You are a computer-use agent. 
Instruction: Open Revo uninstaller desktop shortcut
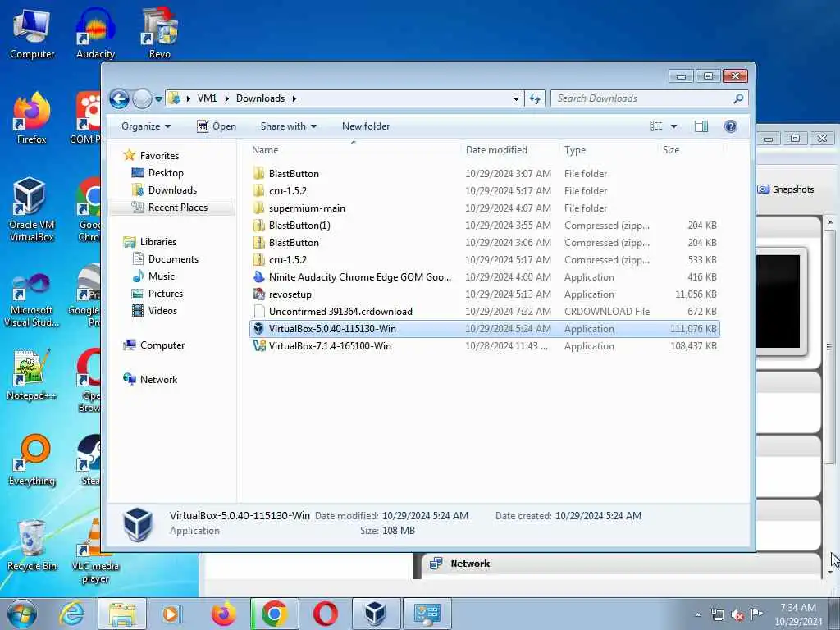tap(160, 33)
